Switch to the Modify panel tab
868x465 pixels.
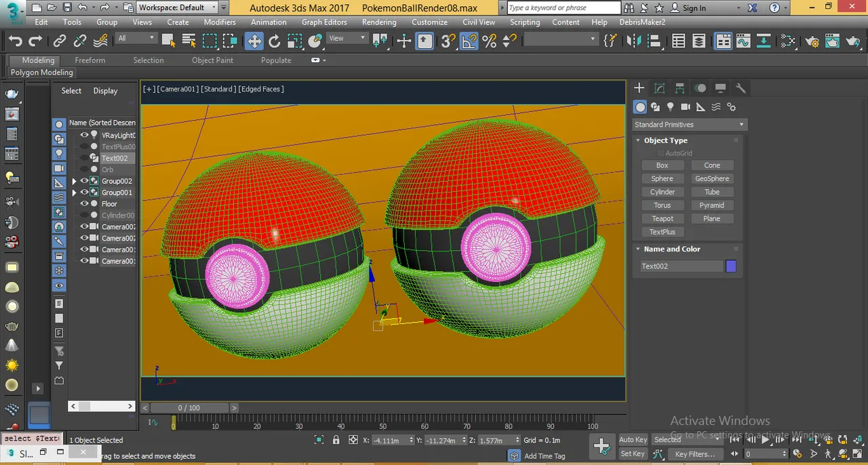coord(659,88)
